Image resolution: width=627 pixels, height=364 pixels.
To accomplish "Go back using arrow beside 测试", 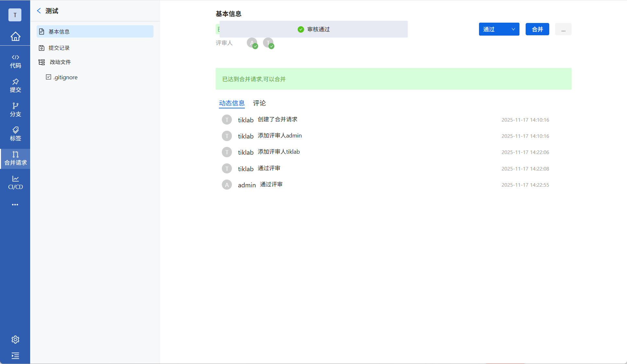I will point(39,11).
